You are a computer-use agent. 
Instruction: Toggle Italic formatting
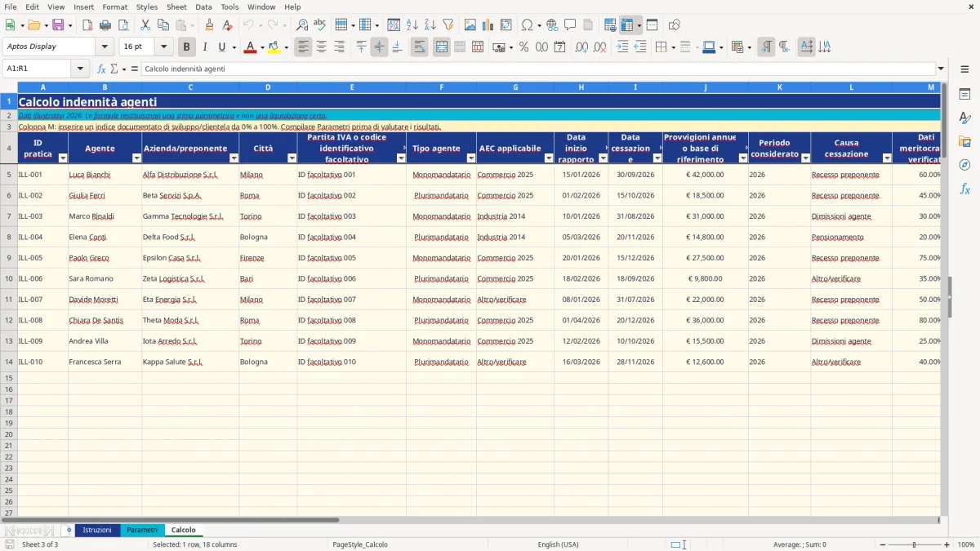[x=204, y=47]
